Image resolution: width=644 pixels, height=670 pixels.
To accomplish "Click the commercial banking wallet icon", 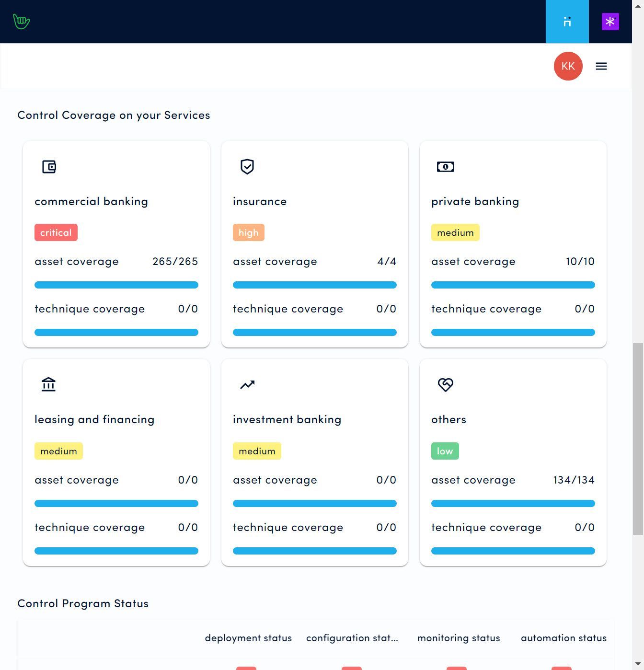I will tap(49, 167).
